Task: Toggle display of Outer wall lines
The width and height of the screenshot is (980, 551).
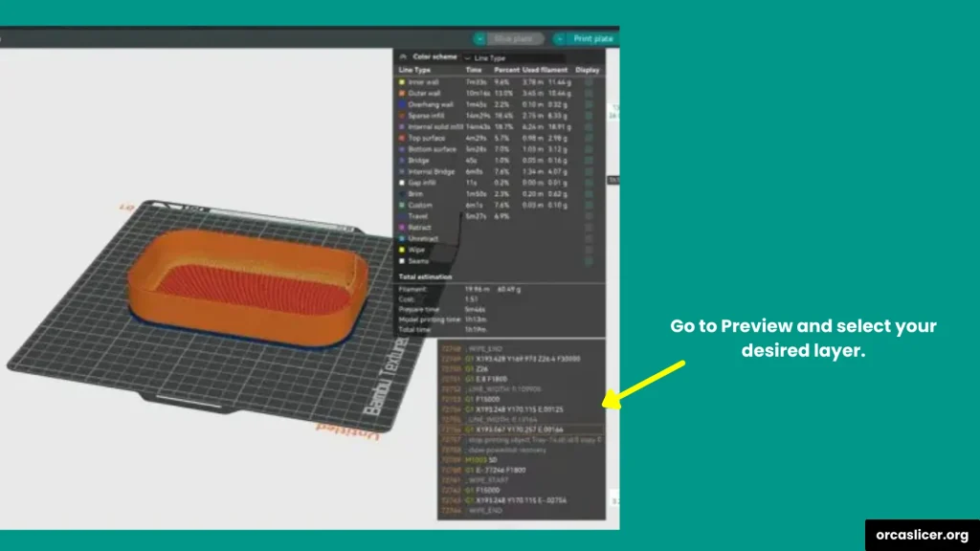Action: (589, 93)
